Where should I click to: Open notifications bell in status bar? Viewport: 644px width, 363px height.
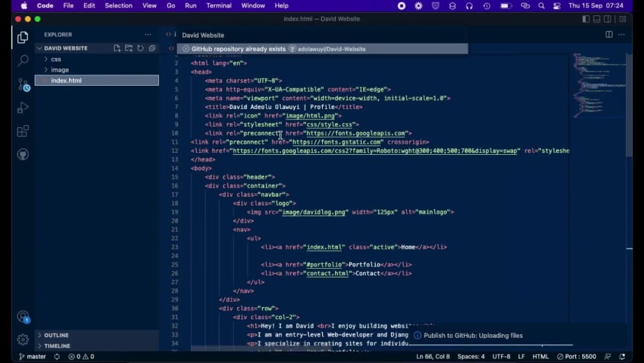pyautogui.click(x=622, y=357)
